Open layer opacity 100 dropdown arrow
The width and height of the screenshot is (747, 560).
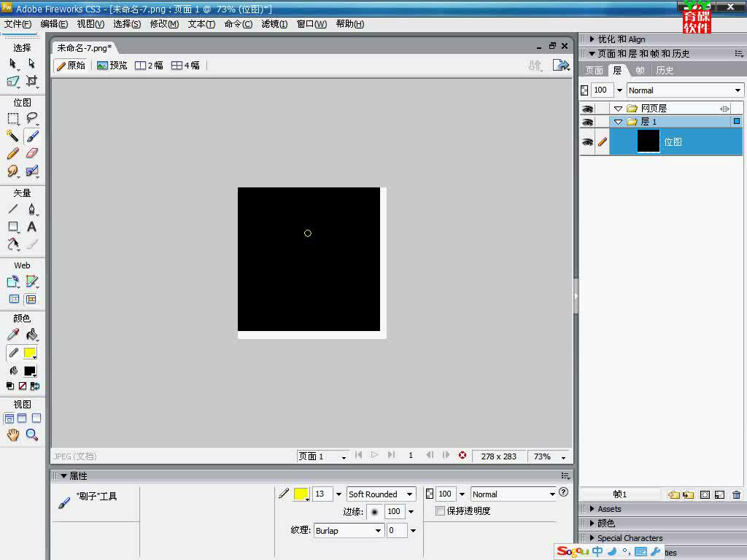[x=619, y=90]
